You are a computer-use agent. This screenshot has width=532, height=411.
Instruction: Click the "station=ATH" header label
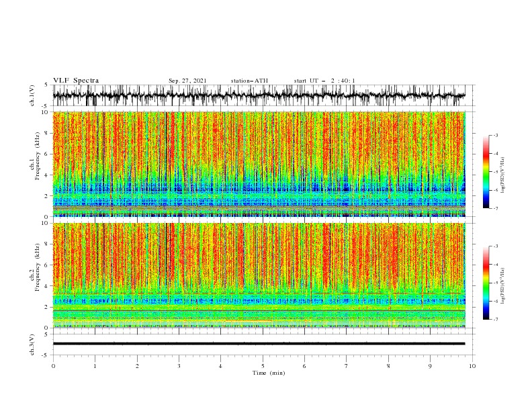(x=249, y=81)
